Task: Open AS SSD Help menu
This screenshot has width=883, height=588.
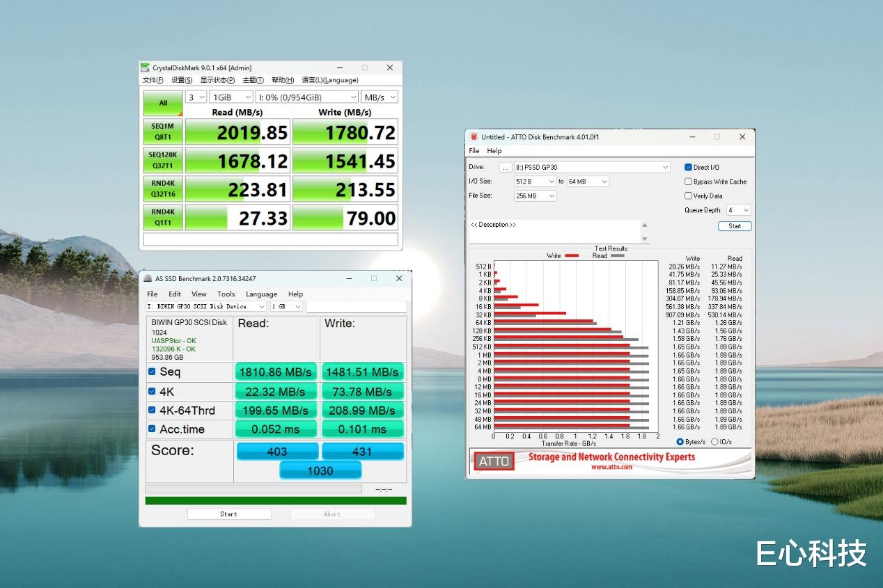Action: (x=296, y=294)
